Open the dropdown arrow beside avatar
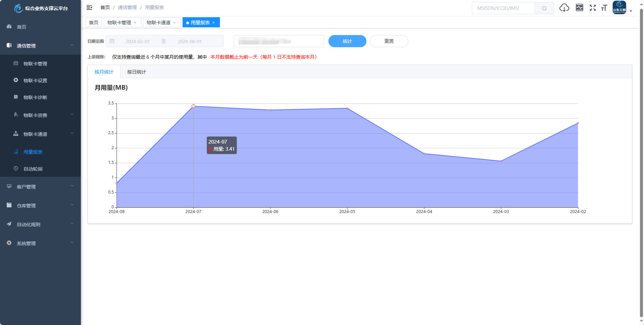The width and height of the screenshot is (644, 325). tap(631, 11)
